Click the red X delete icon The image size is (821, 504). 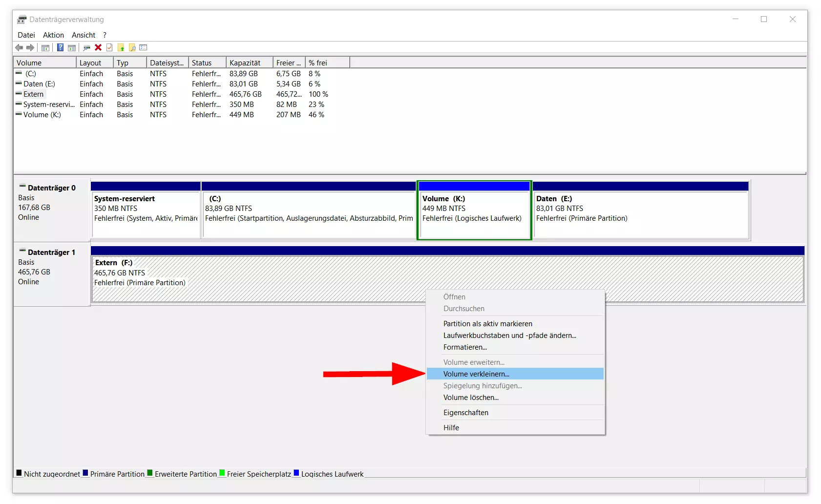[x=98, y=47]
